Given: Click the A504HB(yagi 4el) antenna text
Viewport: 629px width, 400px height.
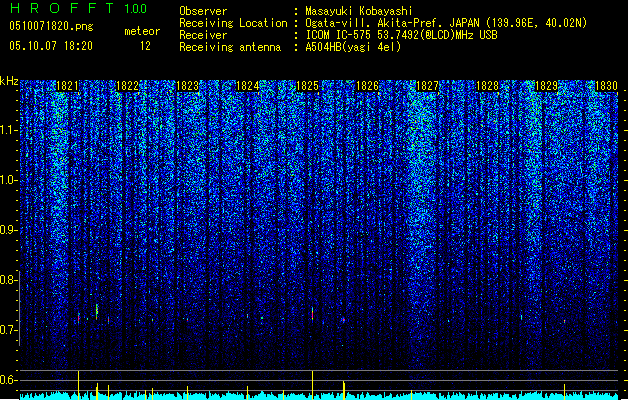Looking at the screenshot, I should (353, 47).
